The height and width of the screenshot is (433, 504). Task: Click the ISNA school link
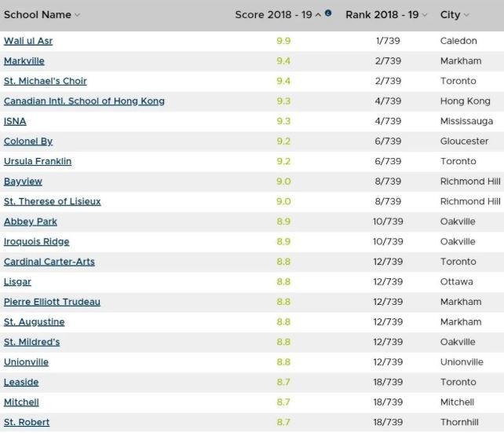pyautogui.click(x=15, y=121)
